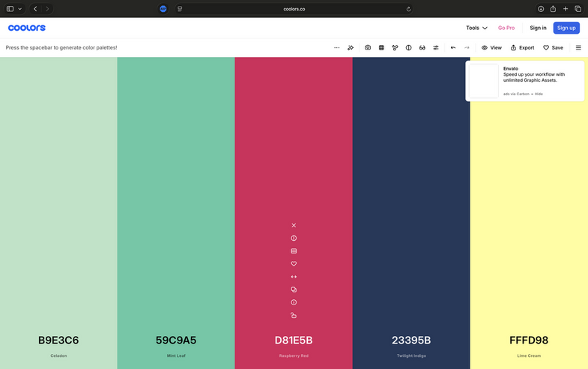Click the Sign up button

(566, 28)
